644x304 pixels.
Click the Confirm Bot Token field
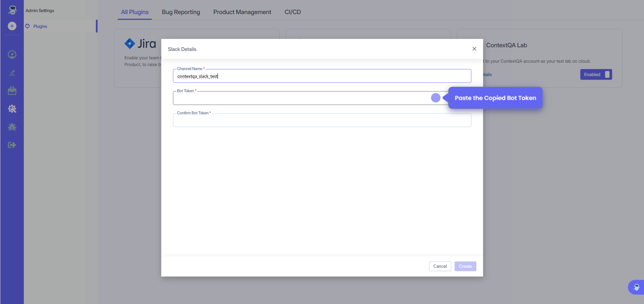click(x=322, y=120)
